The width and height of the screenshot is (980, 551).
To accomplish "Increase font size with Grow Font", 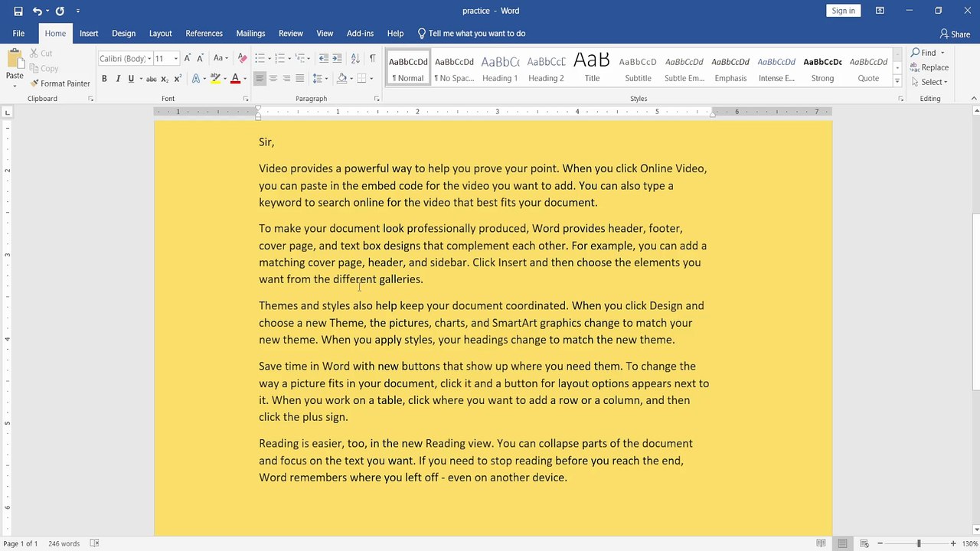I will click(188, 58).
